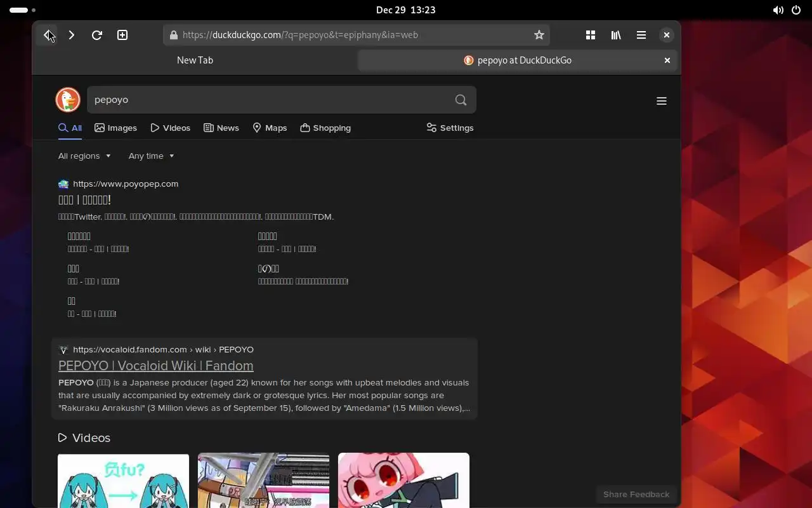Click the lock icon in address bar
The width and height of the screenshot is (812, 508).
[x=173, y=35]
